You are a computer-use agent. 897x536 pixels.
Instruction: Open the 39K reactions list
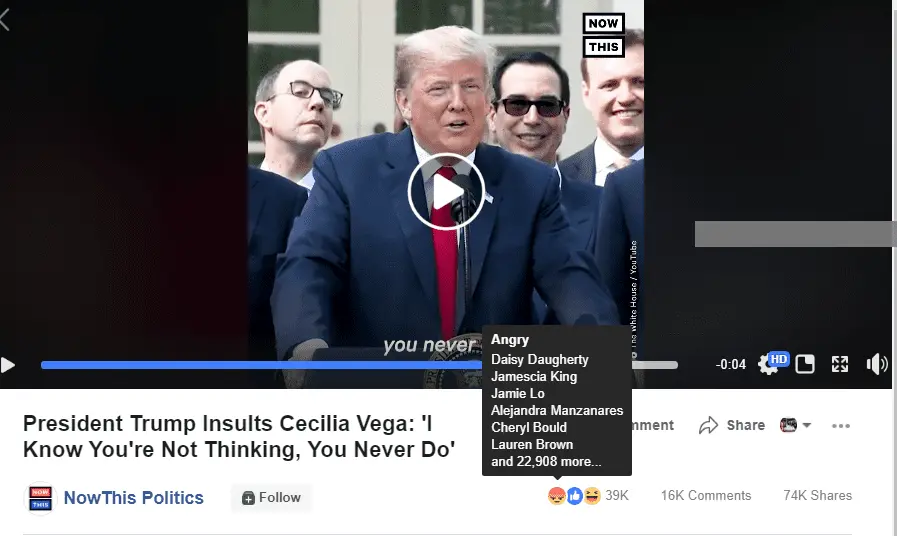617,495
